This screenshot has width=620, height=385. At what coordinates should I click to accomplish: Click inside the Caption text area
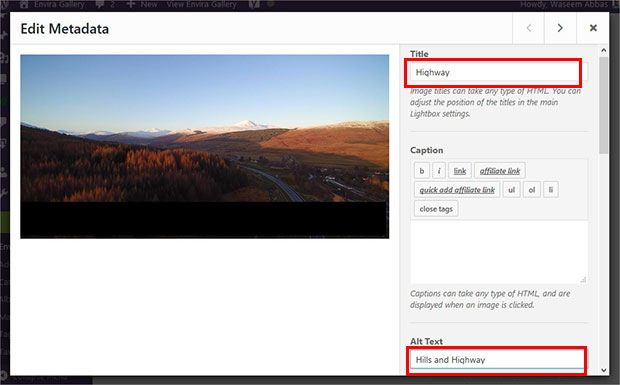click(499, 252)
